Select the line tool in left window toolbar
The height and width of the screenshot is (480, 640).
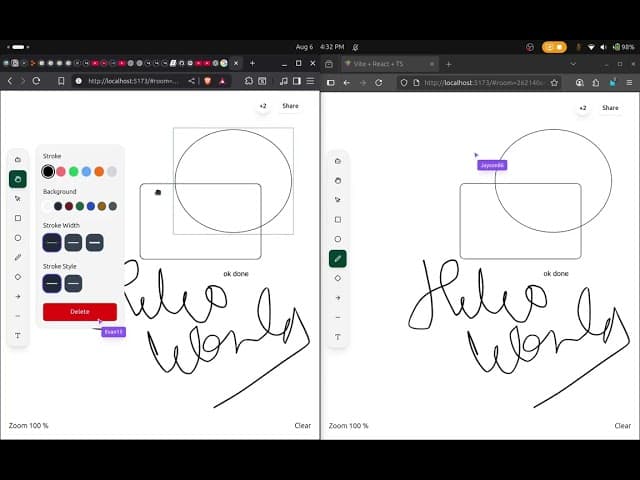(x=18, y=316)
